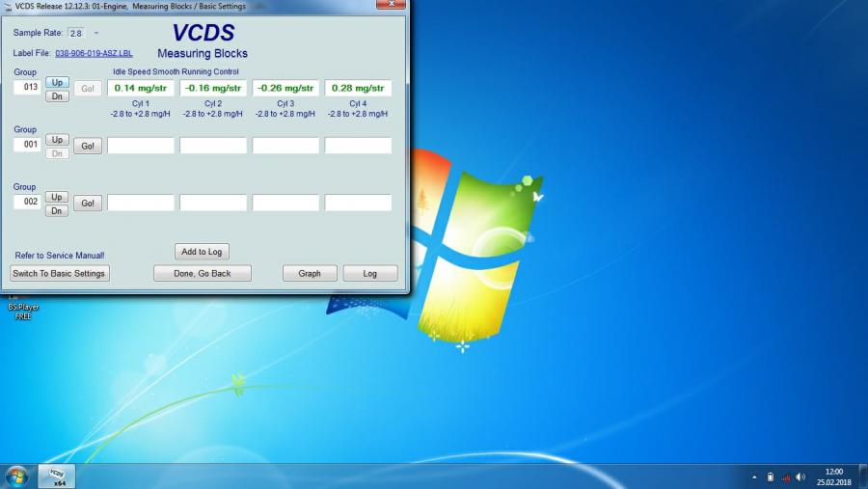This screenshot has height=489, width=868.
Task: Click Go! for Group 002
Action: pos(88,204)
